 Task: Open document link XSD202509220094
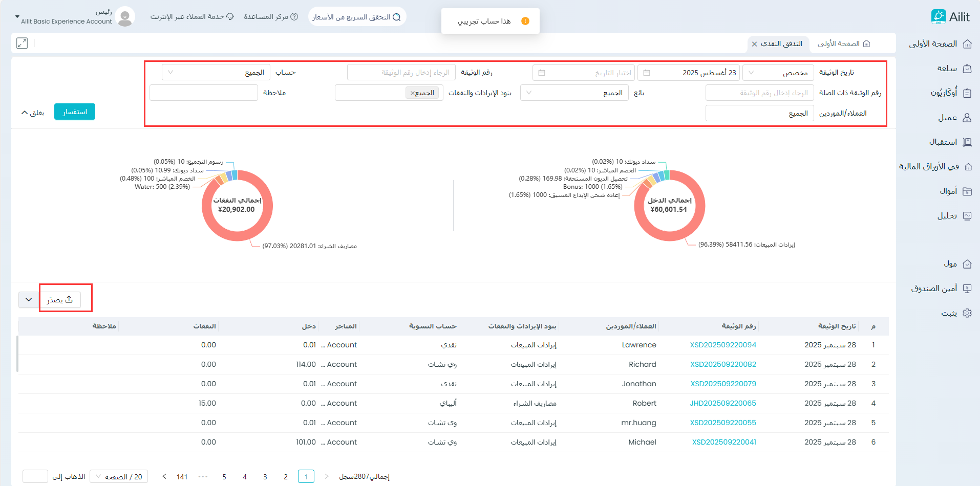pos(722,345)
